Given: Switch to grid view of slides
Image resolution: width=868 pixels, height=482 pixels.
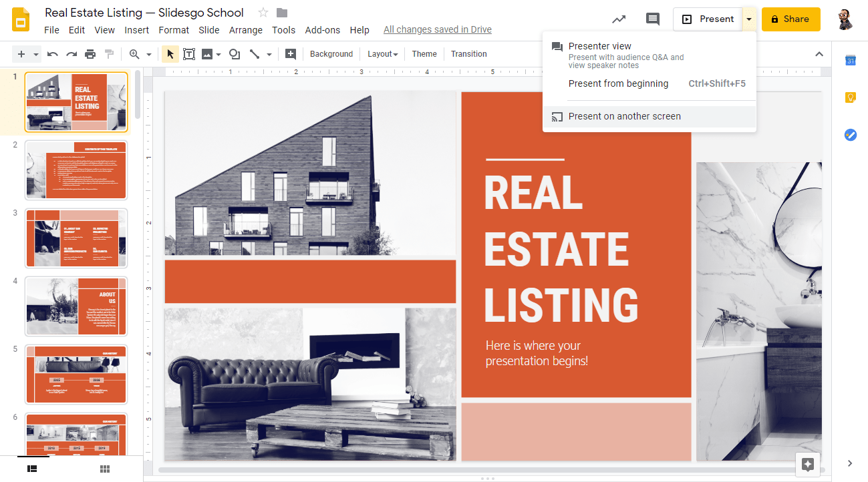Looking at the screenshot, I should tap(104, 469).
